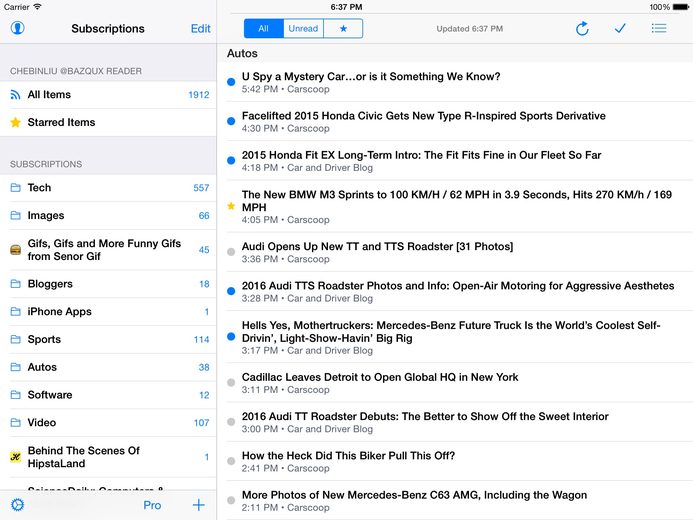Click the HipstaLand feed icon
This screenshot has width=693, height=520.
click(15, 457)
